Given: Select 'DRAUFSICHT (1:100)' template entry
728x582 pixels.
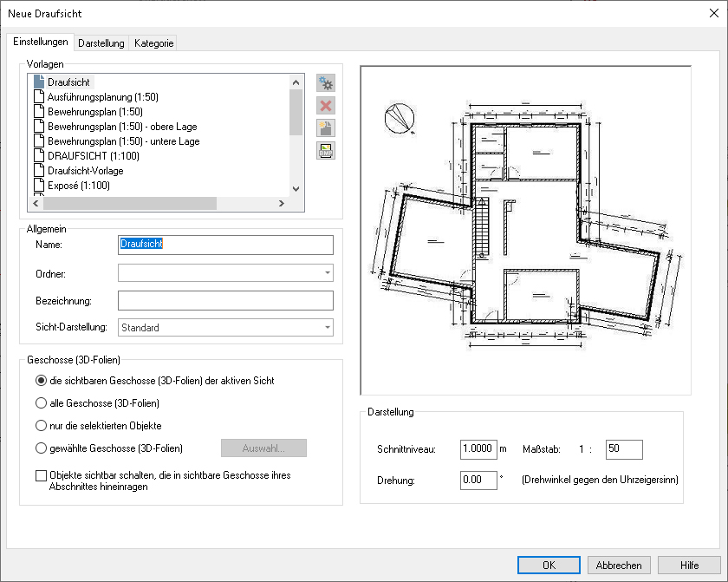Looking at the screenshot, I should (94, 156).
